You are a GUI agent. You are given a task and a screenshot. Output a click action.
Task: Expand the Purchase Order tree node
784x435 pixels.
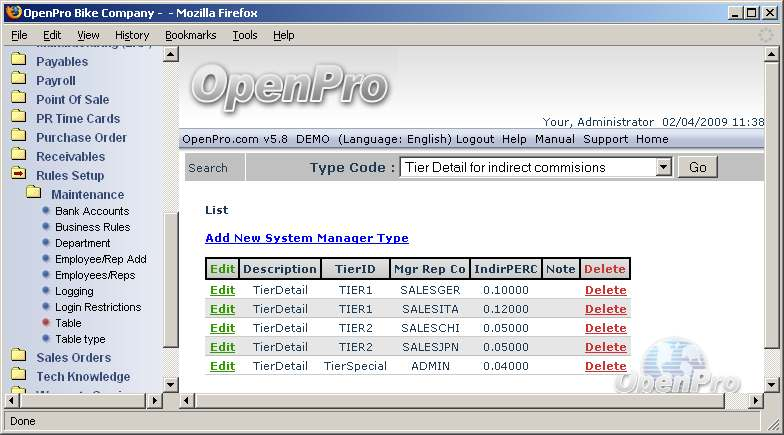point(81,137)
